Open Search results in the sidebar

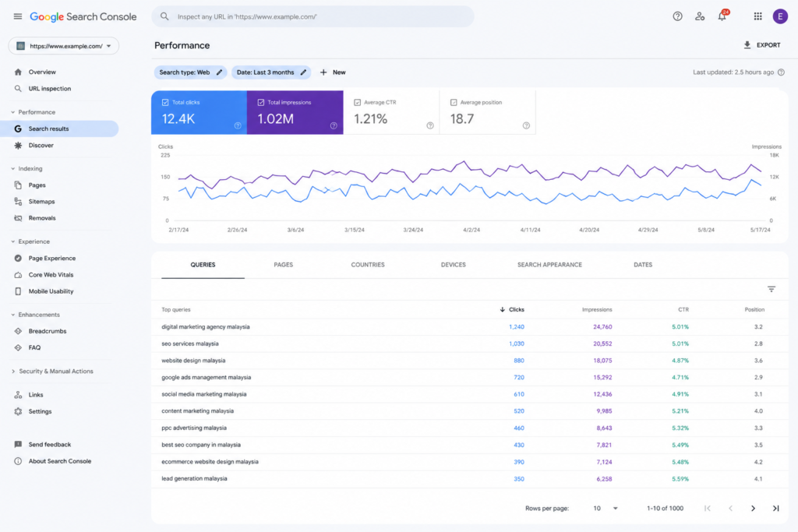click(x=59, y=129)
